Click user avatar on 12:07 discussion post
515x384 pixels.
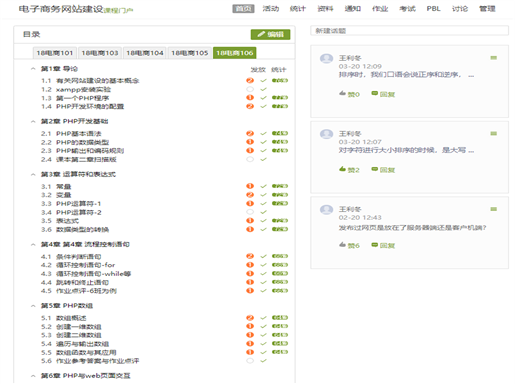point(326,134)
